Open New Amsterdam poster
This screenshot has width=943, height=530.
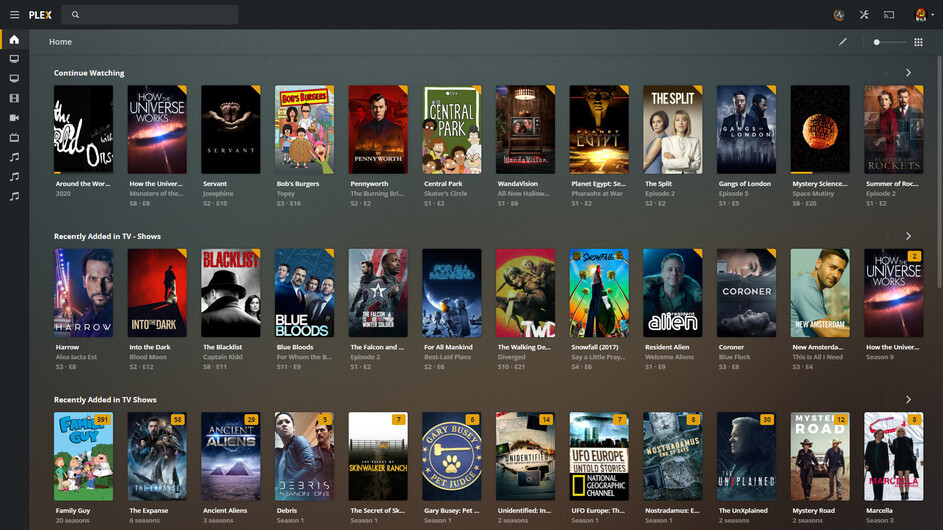click(820, 293)
